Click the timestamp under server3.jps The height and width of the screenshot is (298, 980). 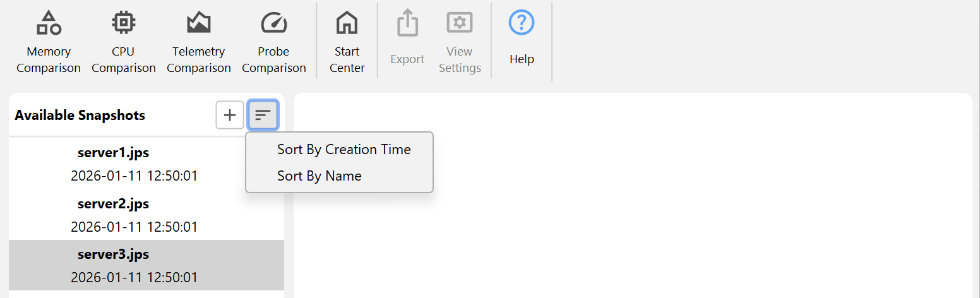point(134,277)
